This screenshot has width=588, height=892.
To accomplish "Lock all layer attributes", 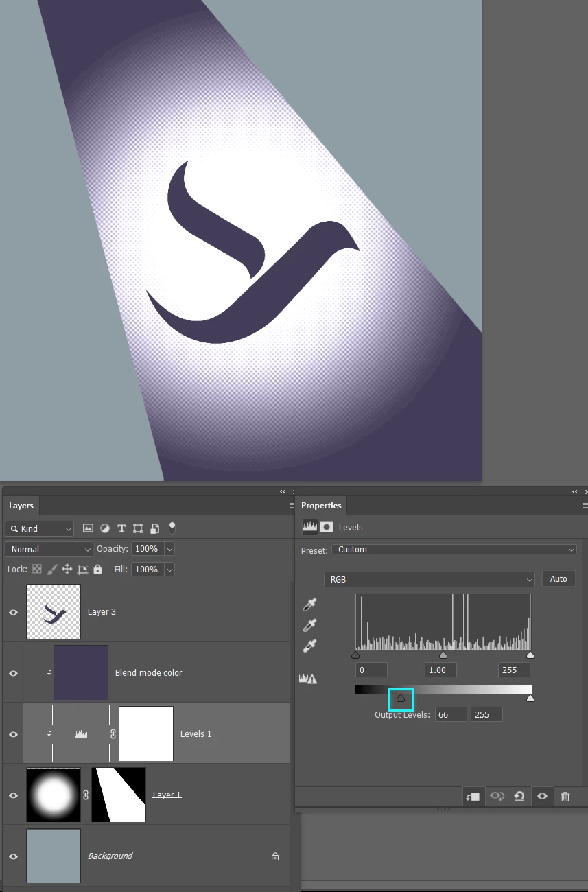I will click(x=97, y=570).
